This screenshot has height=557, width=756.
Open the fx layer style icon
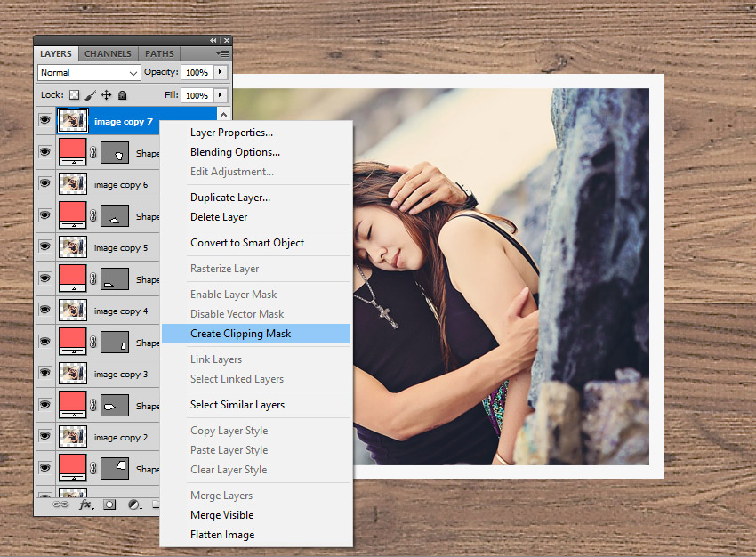coord(86,505)
